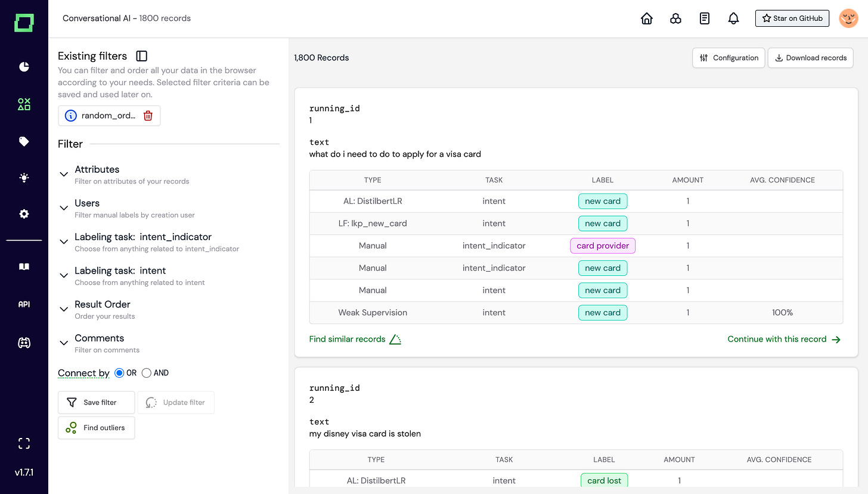Click the green Kern logo icon
The height and width of the screenshot is (494, 868).
(x=24, y=23)
